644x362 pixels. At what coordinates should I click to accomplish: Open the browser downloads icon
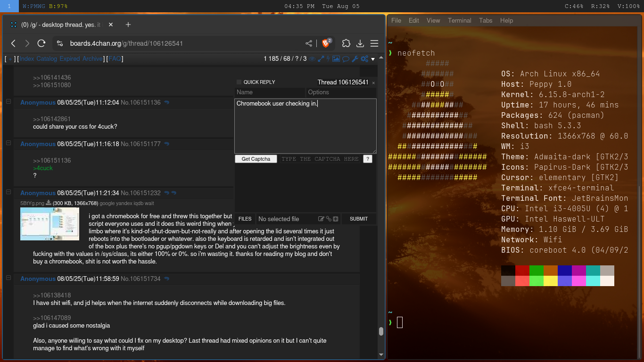(x=360, y=43)
